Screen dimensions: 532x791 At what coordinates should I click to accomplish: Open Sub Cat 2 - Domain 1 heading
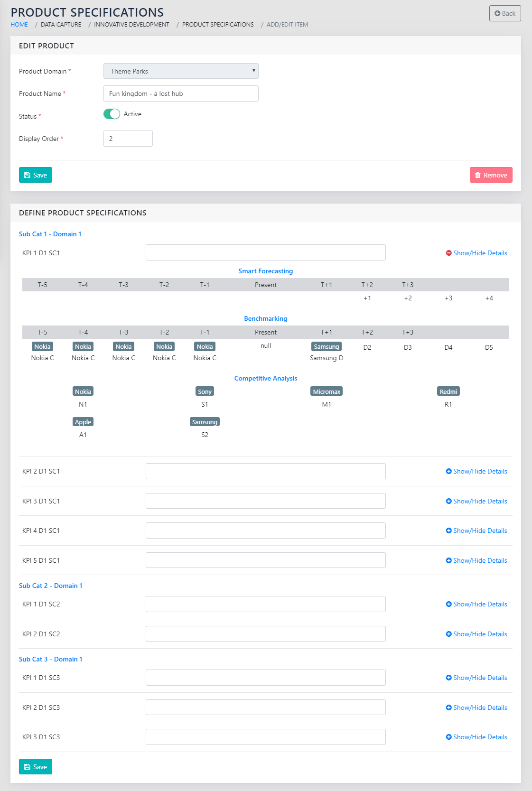pyautogui.click(x=50, y=586)
